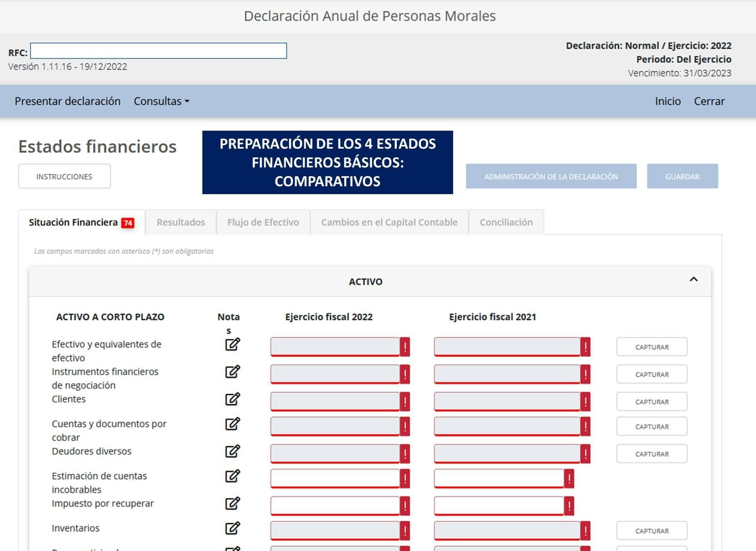
Task: Click 2021 error indicator for Efectivo row
Action: pos(585,347)
